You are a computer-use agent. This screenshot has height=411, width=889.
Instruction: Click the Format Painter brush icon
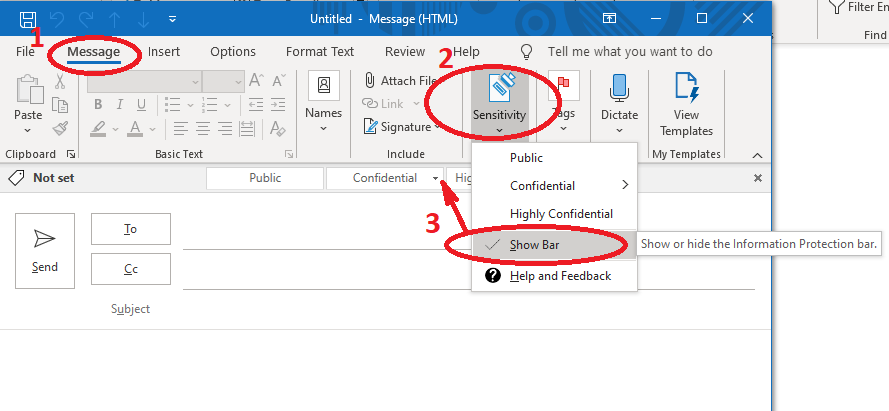60,129
